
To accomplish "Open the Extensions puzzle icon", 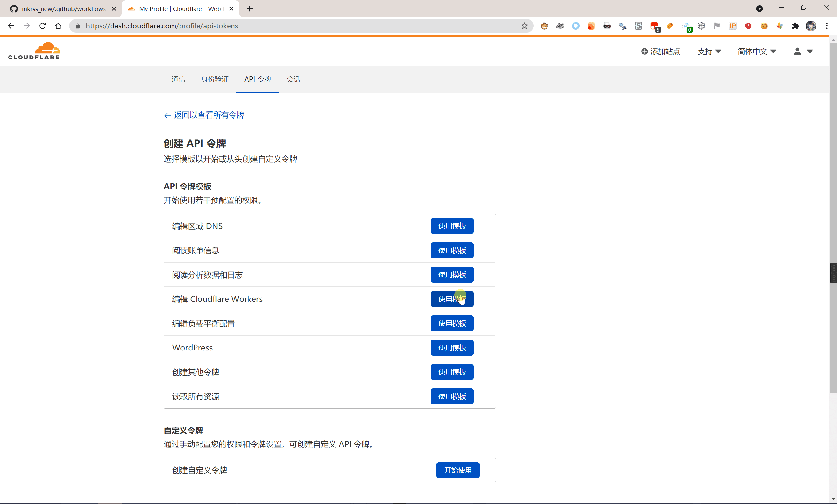I will (795, 26).
